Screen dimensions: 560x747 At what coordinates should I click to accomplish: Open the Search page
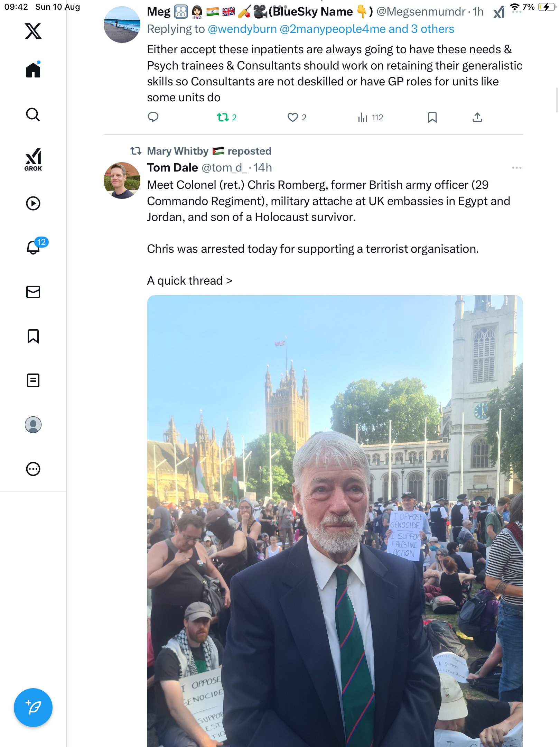pos(33,114)
